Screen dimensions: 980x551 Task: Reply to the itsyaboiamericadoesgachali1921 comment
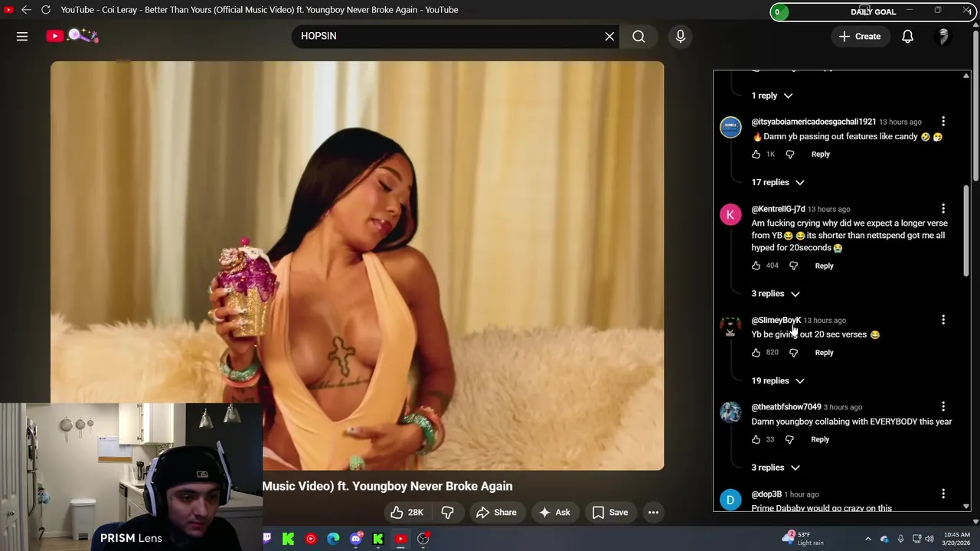tap(820, 155)
